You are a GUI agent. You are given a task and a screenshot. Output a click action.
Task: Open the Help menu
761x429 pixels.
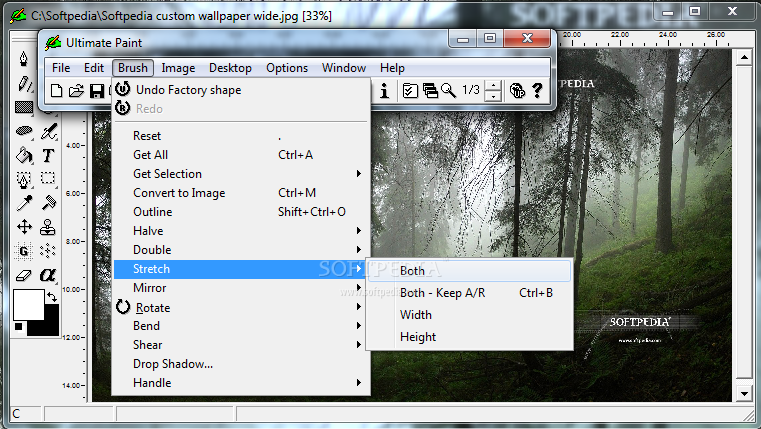(x=392, y=68)
